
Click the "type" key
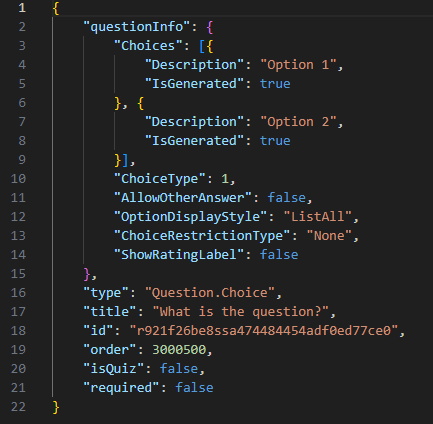pyautogui.click(x=106, y=293)
